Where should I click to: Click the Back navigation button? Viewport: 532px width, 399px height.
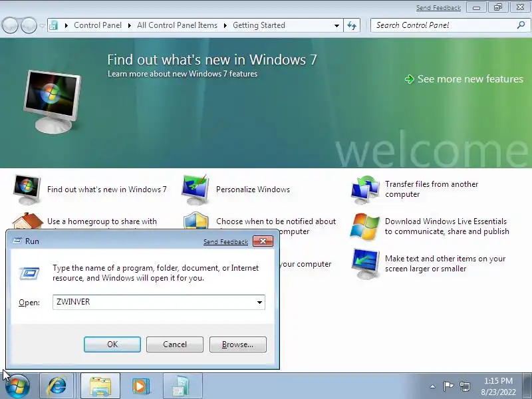click(10, 25)
